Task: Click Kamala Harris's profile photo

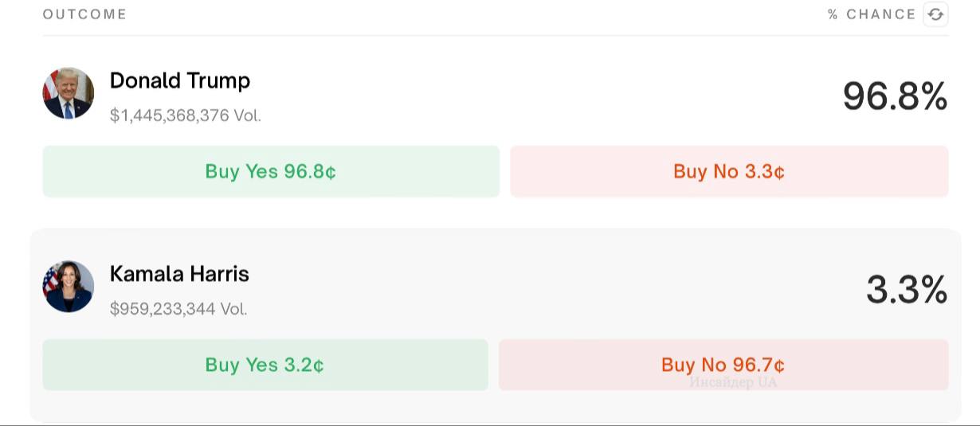Action: pos(69,286)
